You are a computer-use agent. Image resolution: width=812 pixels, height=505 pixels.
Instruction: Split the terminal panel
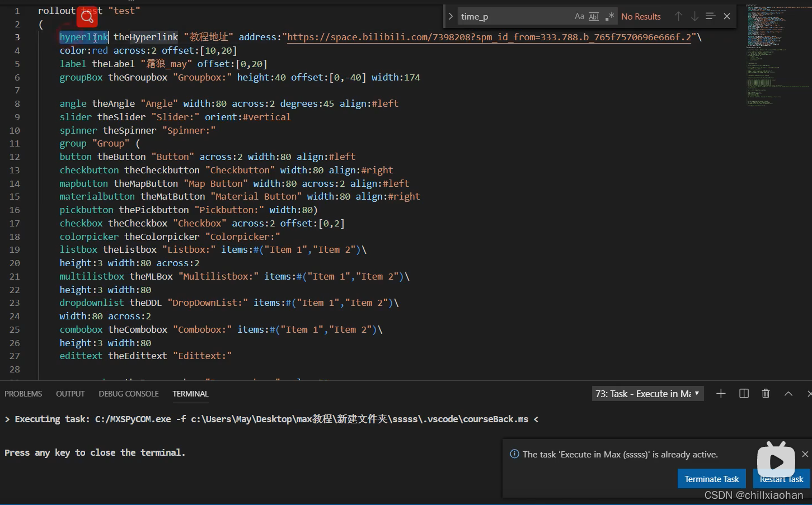click(x=744, y=394)
